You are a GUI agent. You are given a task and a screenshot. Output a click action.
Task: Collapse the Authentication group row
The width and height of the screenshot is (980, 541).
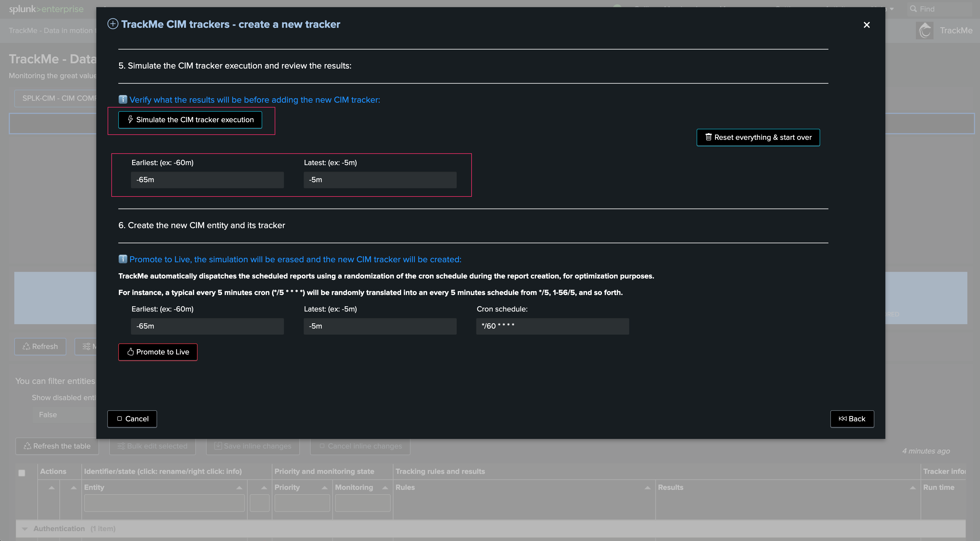pyautogui.click(x=25, y=528)
